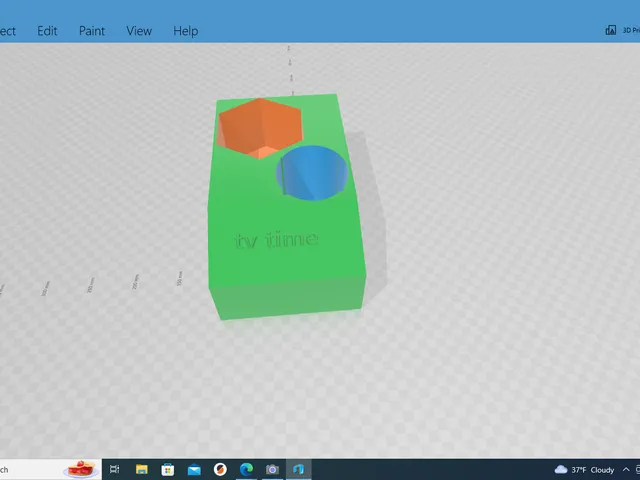Open the Edit menu
The height and width of the screenshot is (480, 640).
point(47,31)
